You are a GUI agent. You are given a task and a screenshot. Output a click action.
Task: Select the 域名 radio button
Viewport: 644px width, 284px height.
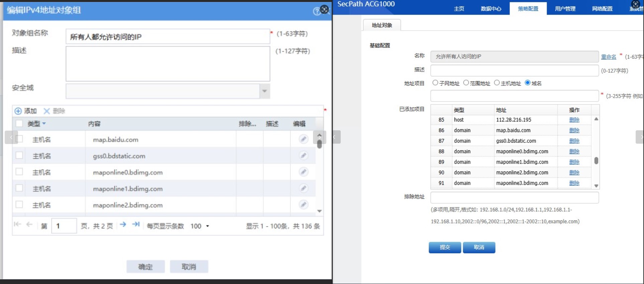528,83
